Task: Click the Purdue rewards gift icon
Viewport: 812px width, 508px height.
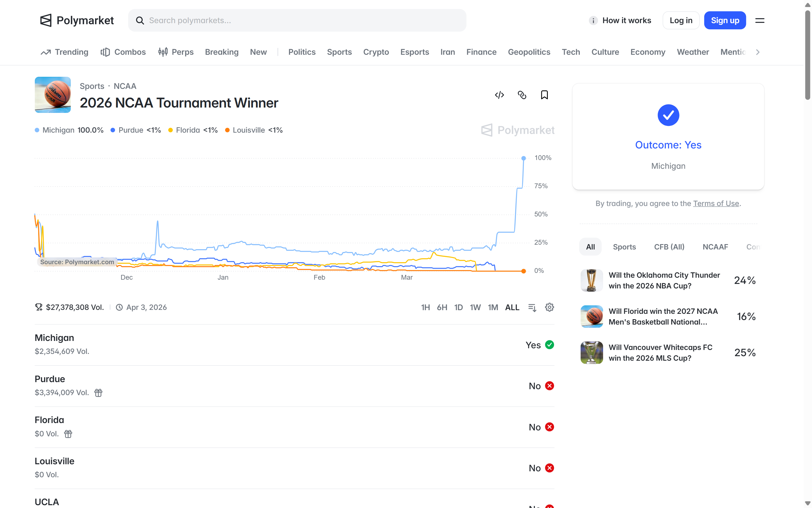Action: pyautogui.click(x=98, y=392)
